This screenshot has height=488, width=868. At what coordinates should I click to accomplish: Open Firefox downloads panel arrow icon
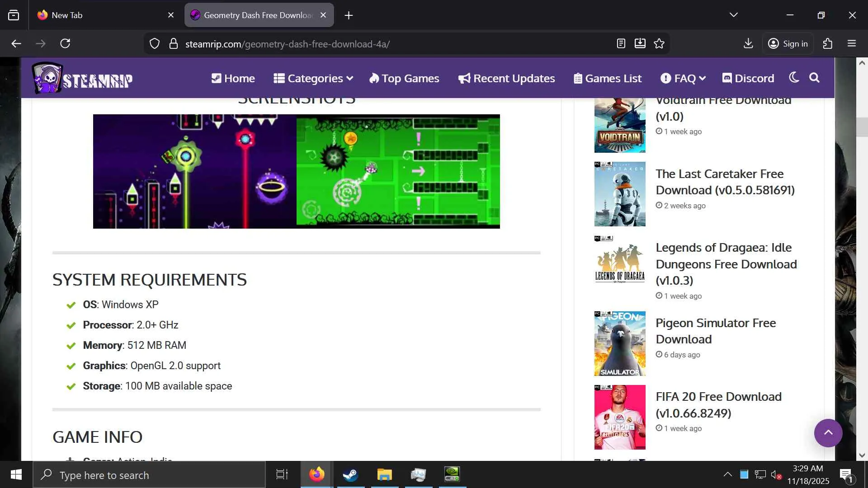click(x=748, y=43)
